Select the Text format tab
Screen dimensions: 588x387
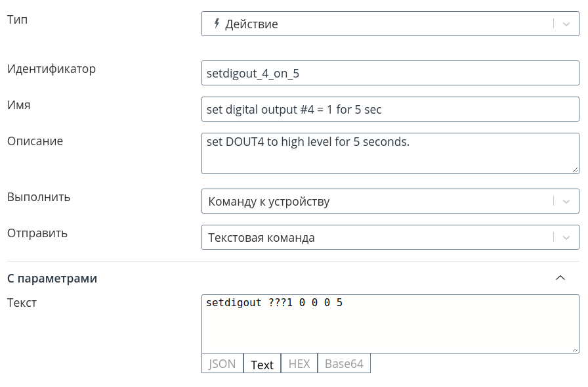click(262, 363)
